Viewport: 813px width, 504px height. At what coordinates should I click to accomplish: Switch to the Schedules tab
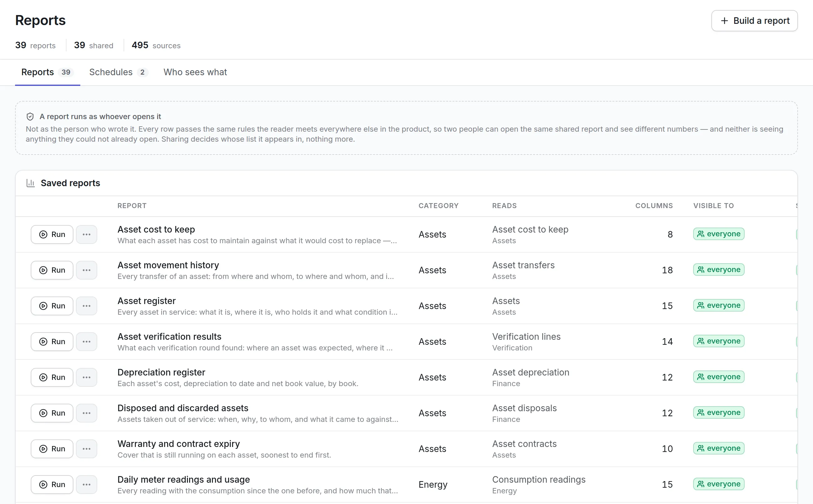(118, 72)
